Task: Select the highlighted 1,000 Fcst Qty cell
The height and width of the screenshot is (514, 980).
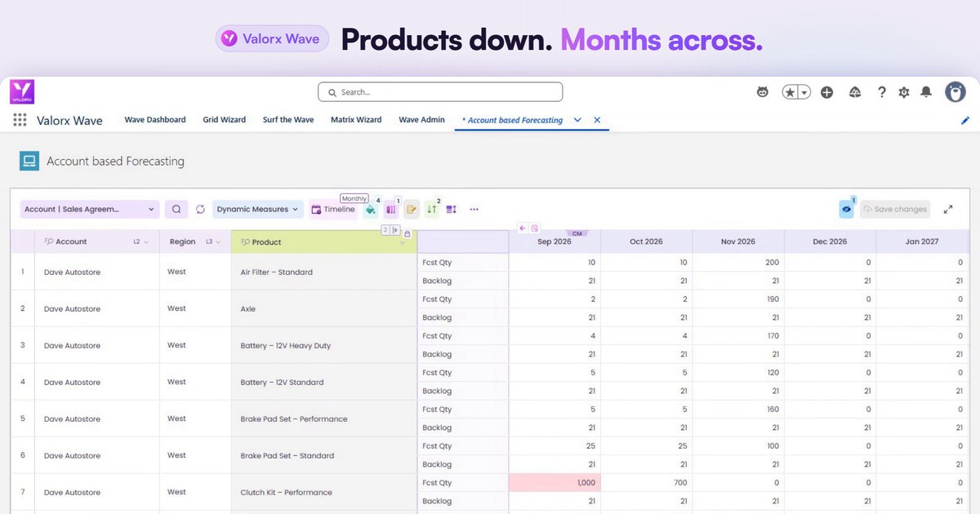Action: pyautogui.click(x=555, y=483)
